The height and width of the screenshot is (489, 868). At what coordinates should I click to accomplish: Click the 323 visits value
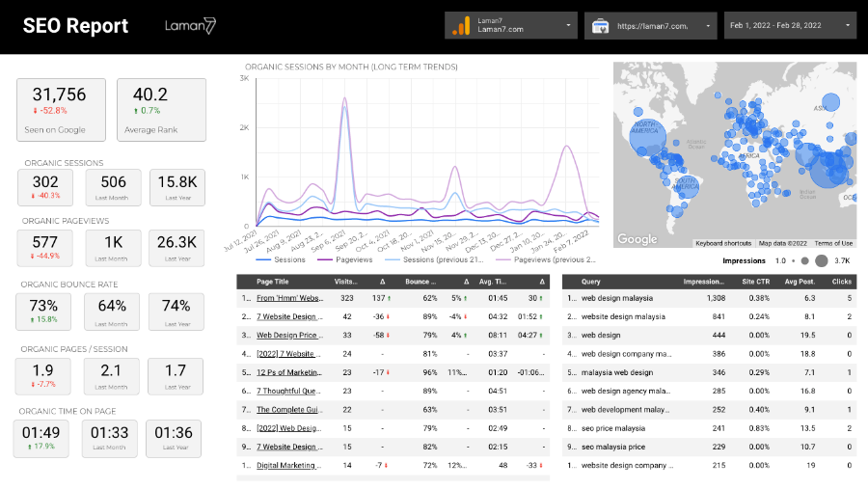(x=347, y=298)
